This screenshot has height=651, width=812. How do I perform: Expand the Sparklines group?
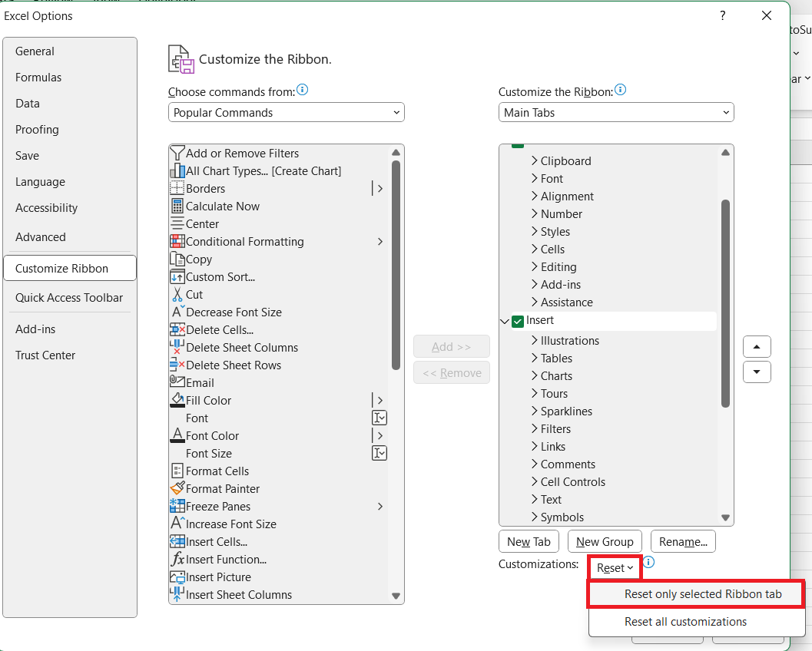pos(535,411)
